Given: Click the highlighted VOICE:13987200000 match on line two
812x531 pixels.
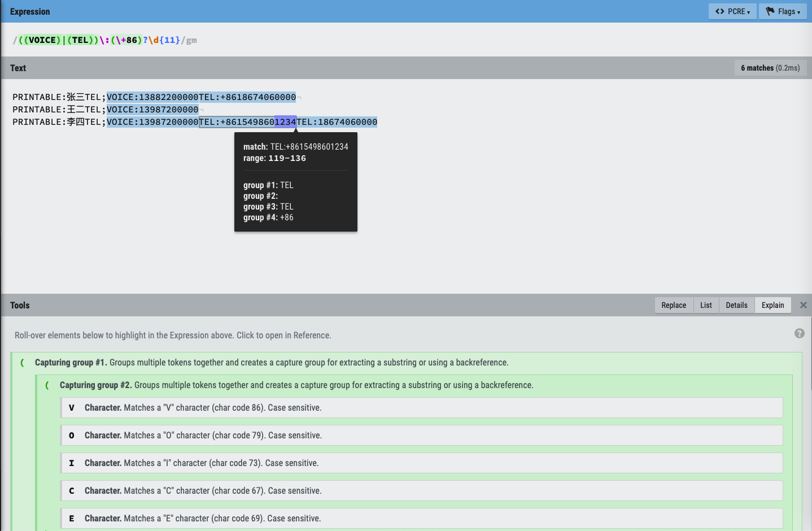Looking at the screenshot, I should 152,110.
